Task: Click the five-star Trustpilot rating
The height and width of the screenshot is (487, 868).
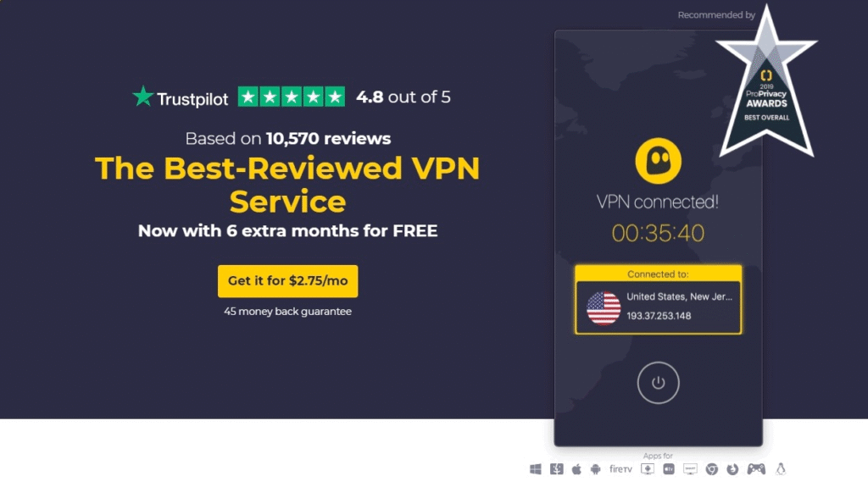Action: tap(292, 97)
